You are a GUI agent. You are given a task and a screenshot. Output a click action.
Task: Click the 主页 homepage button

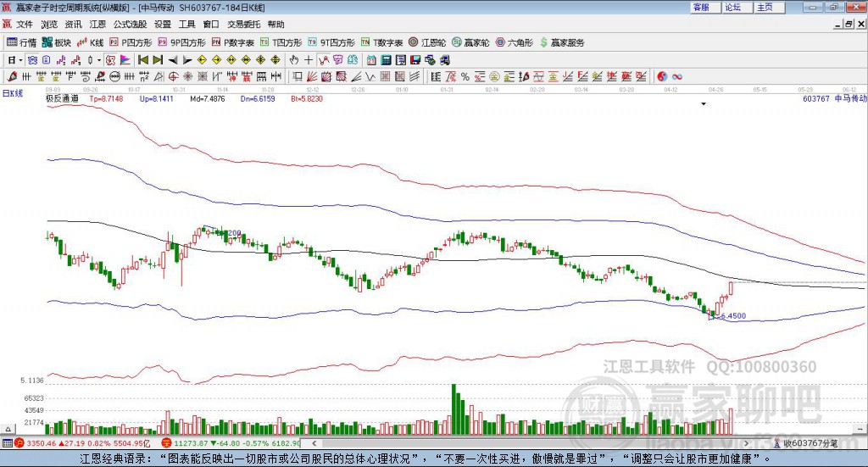pos(769,7)
